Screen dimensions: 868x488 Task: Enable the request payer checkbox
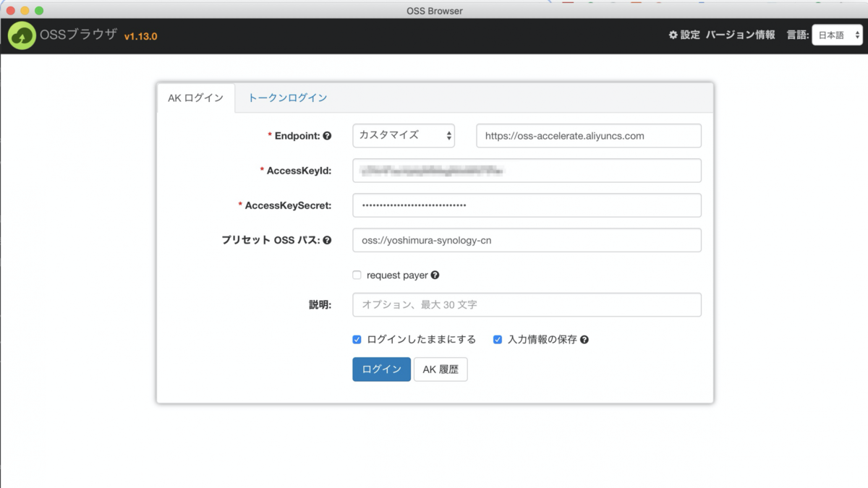(357, 275)
